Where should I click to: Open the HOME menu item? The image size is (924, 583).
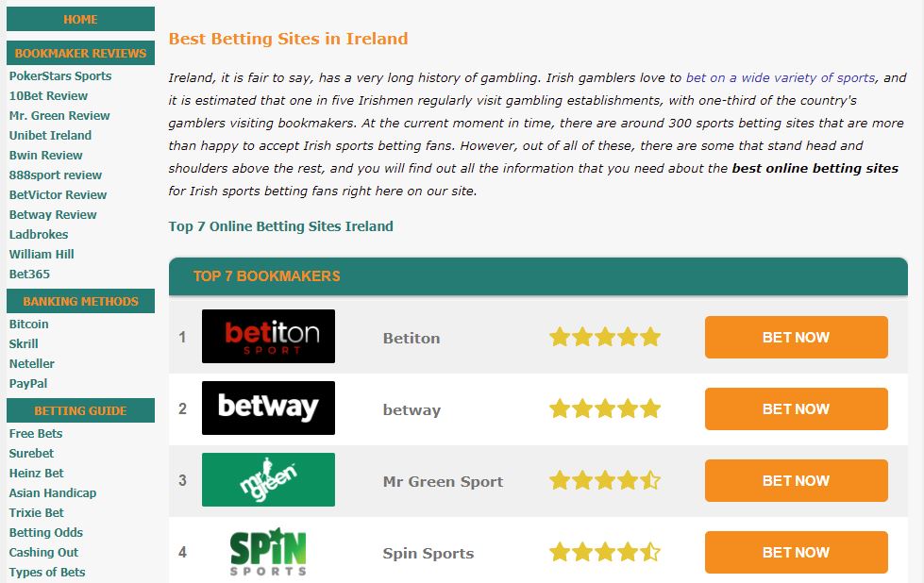(x=81, y=20)
